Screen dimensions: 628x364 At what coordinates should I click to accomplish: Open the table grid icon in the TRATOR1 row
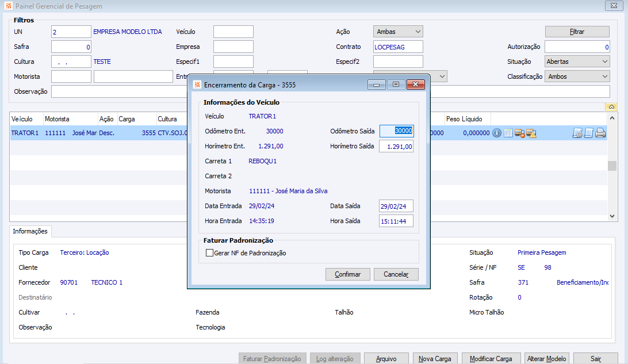point(508,133)
